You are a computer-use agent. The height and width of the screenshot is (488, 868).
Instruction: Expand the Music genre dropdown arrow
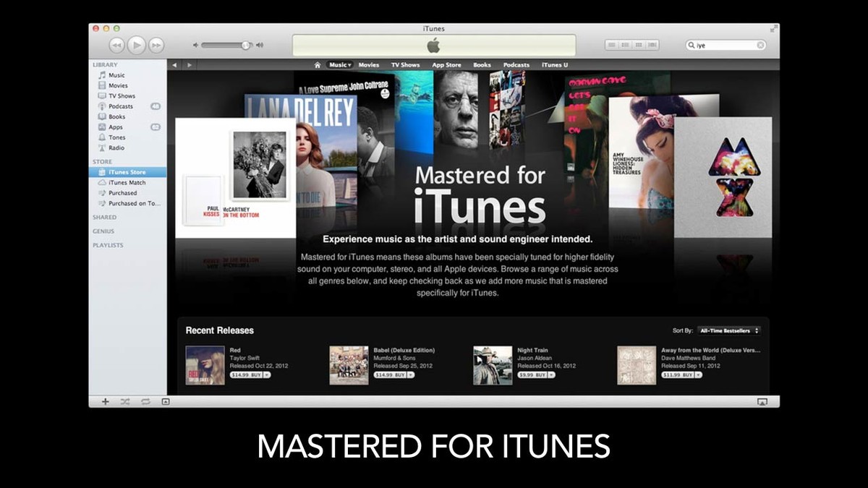pyautogui.click(x=350, y=64)
